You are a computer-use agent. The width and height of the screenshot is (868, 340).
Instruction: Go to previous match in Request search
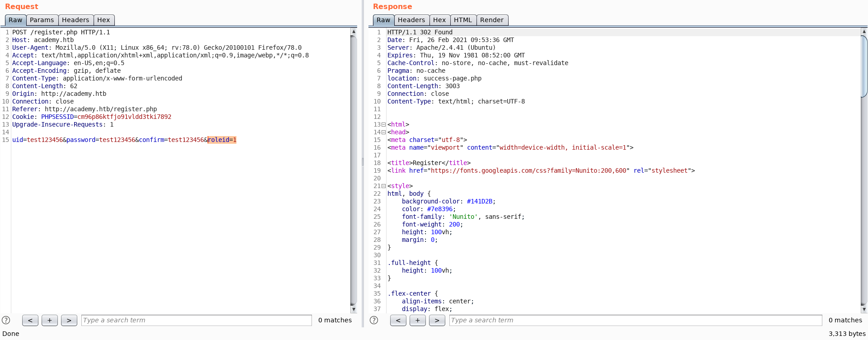[30, 320]
